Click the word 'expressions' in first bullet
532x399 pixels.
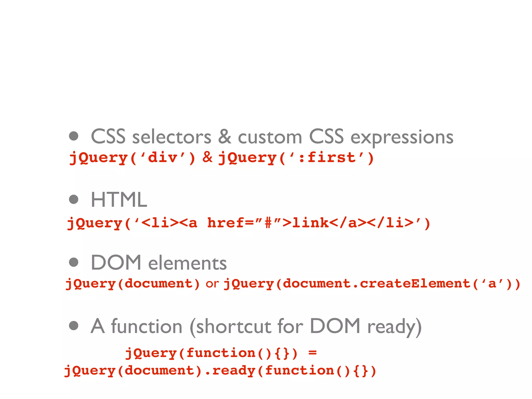(x=402, y=137)
